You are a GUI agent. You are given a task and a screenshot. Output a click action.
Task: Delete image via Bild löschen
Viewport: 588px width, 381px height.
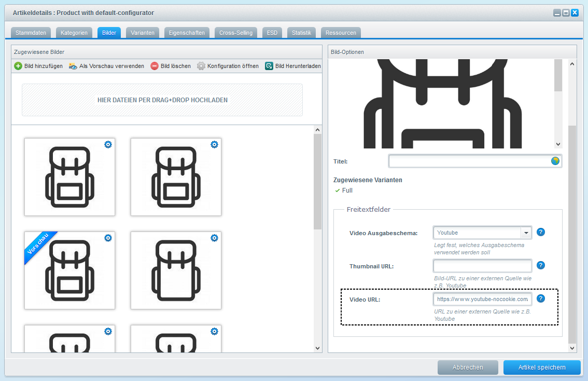171,66
